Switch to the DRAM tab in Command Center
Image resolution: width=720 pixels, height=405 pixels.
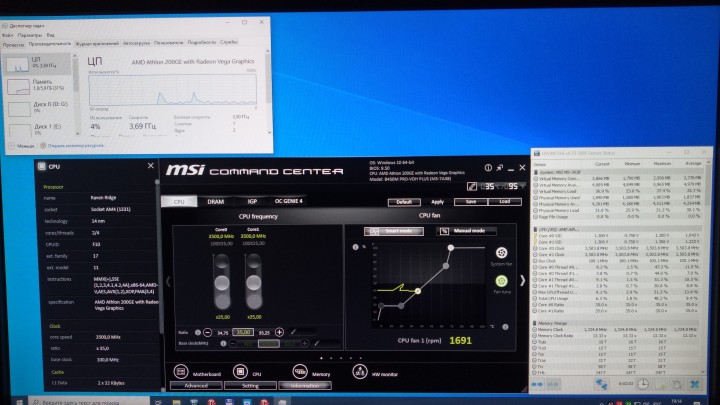pos(215,201)
